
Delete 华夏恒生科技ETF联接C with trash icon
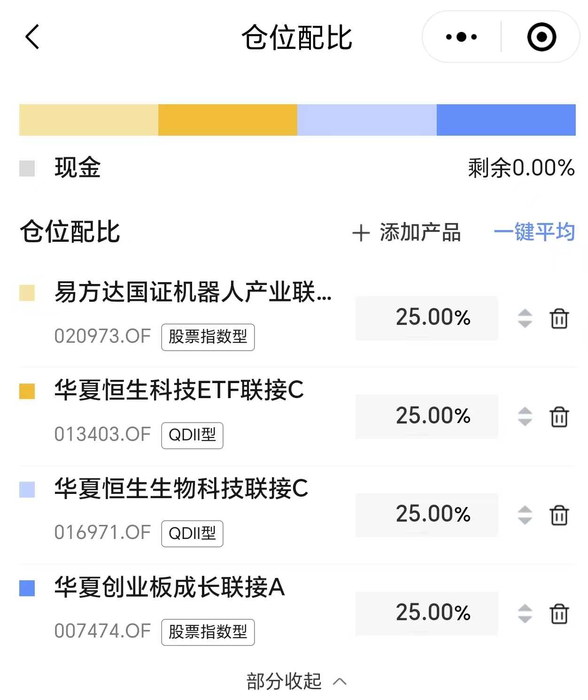coord(559,416)
